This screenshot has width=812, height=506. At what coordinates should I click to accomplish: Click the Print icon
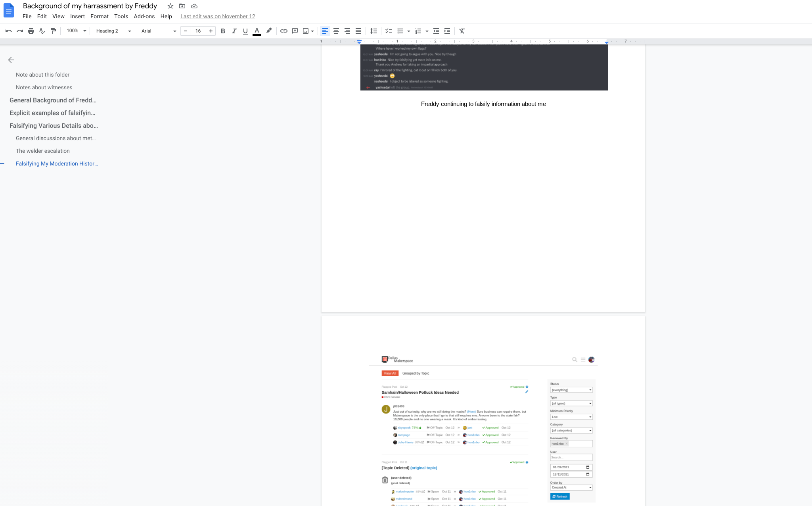[x=31, y=31]
